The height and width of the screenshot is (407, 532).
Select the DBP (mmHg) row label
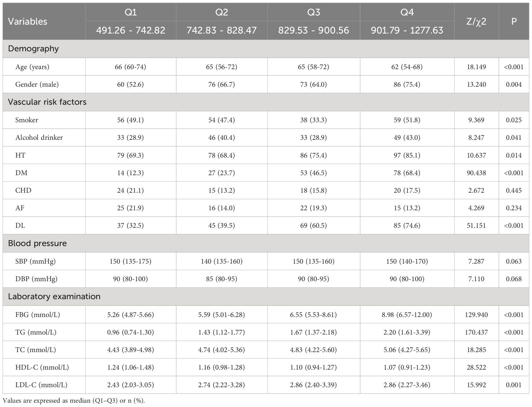tap(36, 279)
